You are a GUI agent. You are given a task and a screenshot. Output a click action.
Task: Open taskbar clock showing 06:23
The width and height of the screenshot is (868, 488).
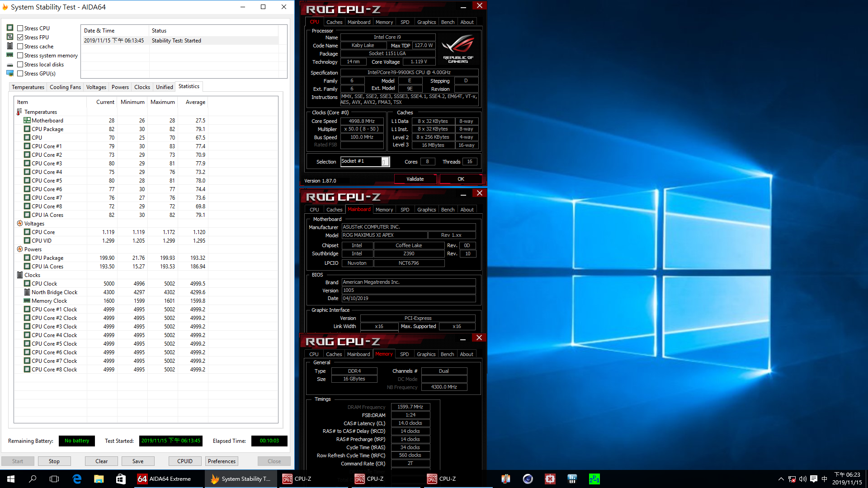pos(847,479)
